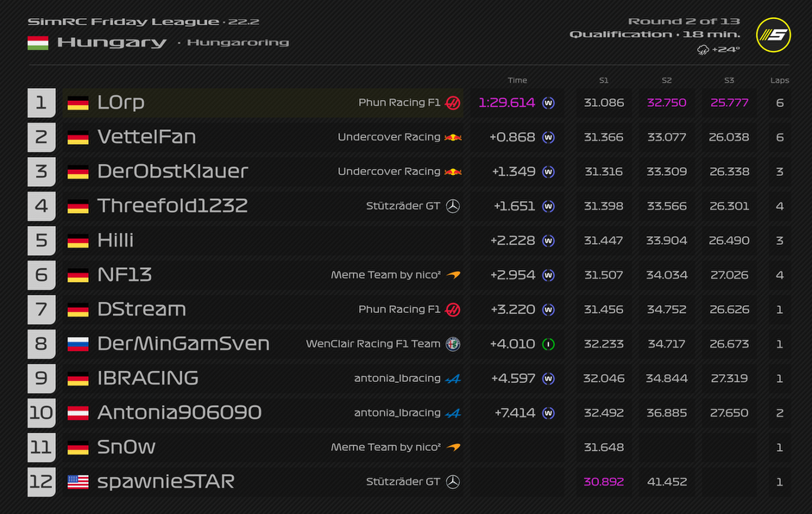Click spawnieSTAR's purple 30.892 sector time

[x=603, y=482]
